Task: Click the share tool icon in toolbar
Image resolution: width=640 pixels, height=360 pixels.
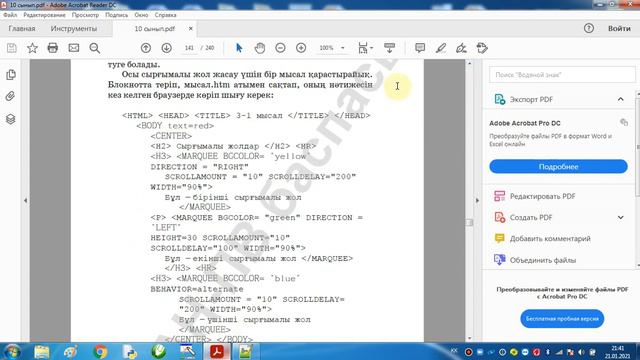Action: [x=482, y=48]
